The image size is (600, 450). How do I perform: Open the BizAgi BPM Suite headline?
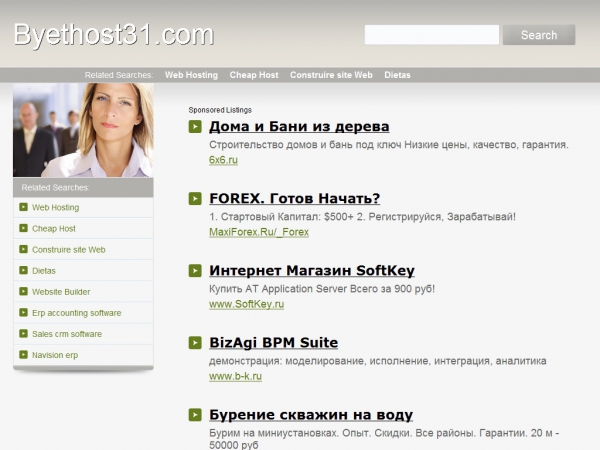tap(273, 343)
